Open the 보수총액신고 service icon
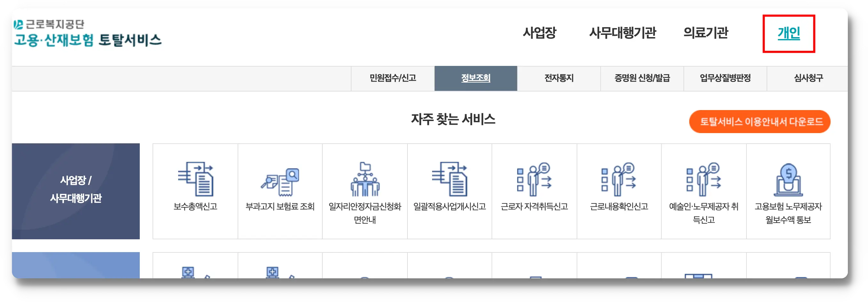Viewport: 868px width, 302px height. [x=195, y=179]
